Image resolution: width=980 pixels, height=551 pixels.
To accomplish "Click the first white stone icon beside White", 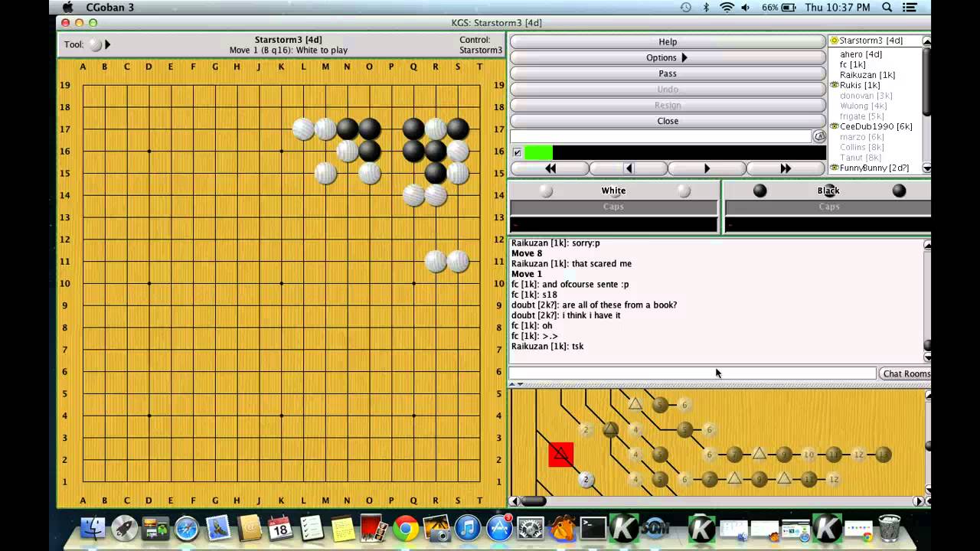I will tap(545, 191).
